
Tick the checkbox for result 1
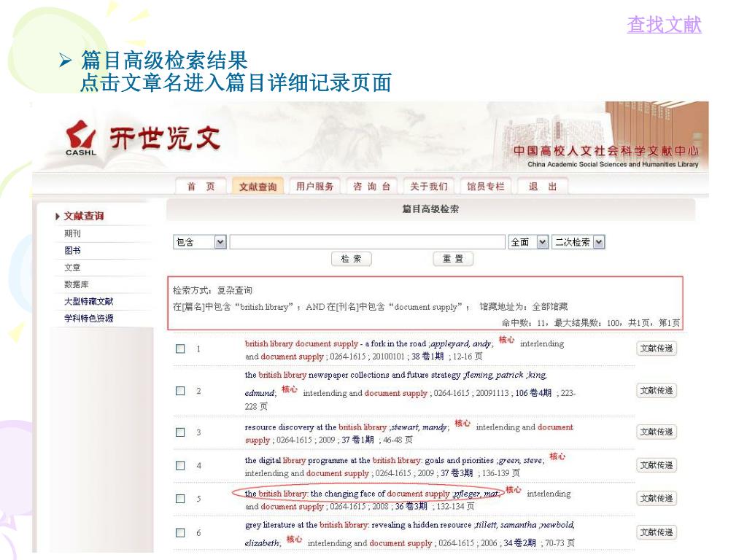180,349
